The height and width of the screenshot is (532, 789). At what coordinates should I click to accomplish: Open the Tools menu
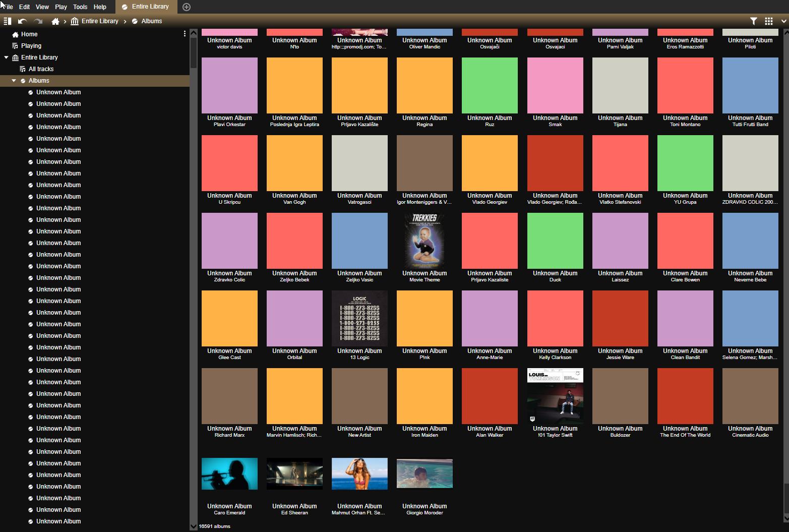(80, 7)
